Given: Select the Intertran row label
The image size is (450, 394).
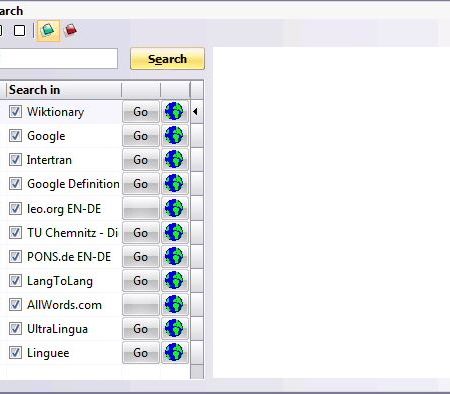Looking at the screenshot, I should pyautogui.click(x=49, y=160).
